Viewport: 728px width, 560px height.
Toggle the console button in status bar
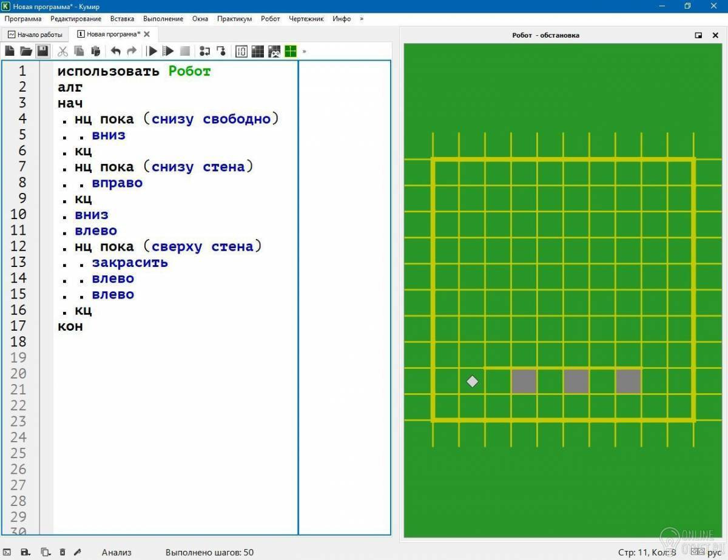(7, 552)
